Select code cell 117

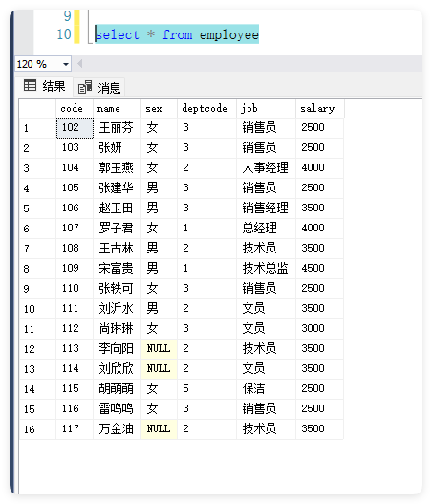[x=75, y=429]
